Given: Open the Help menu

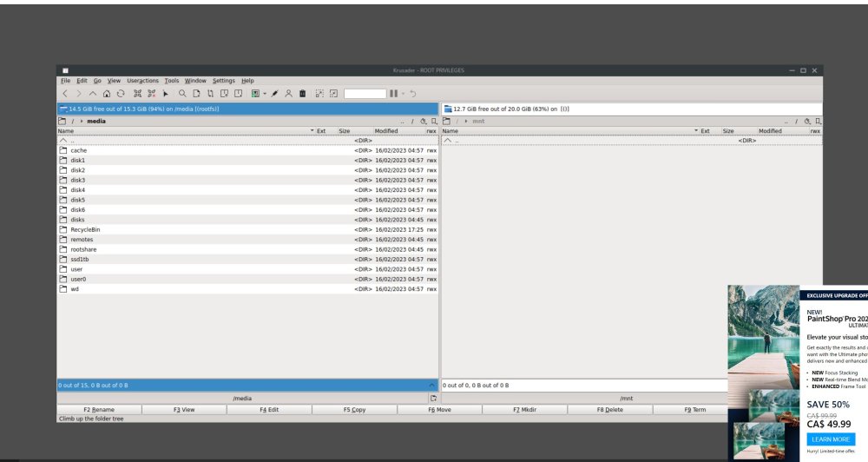Looking at the screenshot, I should coord(247,80).
